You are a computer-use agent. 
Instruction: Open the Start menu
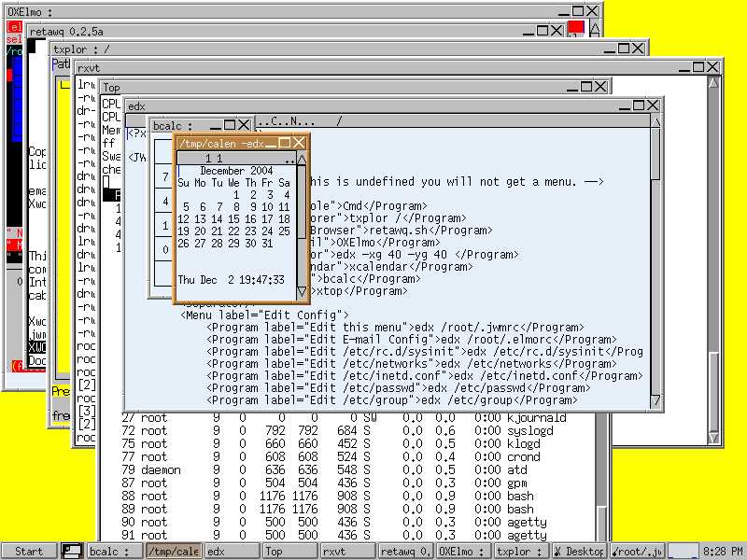[x=29, y=551]
